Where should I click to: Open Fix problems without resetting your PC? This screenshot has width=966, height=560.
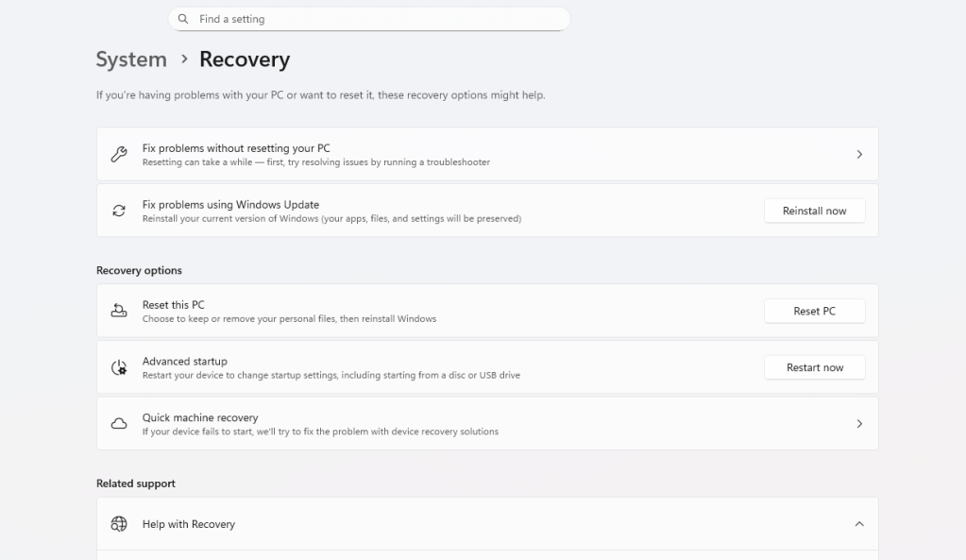(378, 153)
